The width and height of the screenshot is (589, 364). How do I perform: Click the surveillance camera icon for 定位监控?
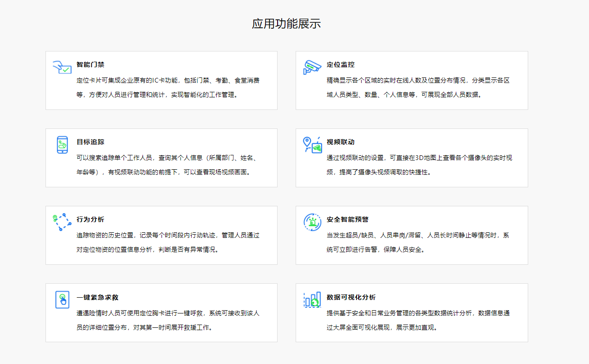pos(312,67)
